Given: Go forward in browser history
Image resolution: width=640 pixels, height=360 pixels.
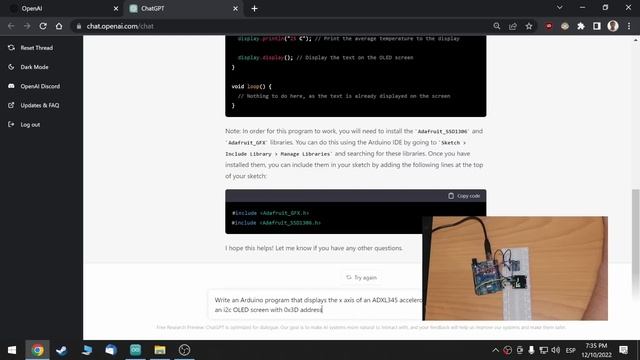Looking at the screenshot, I should click(27, 26).
